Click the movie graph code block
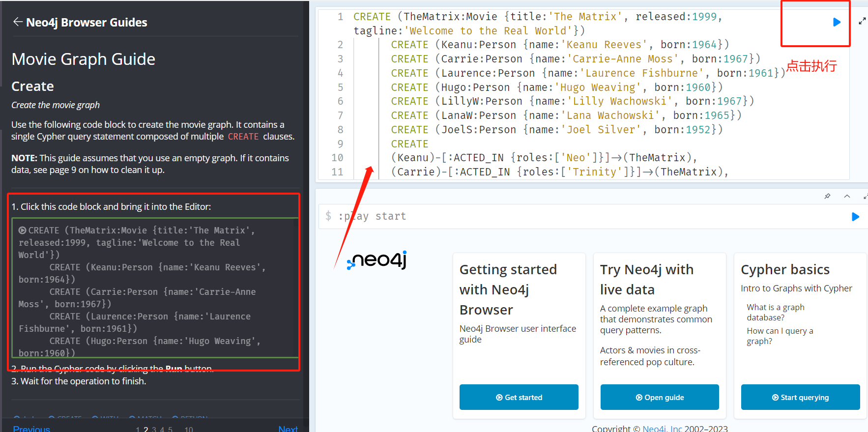Viewport: 868px width, 432px height. click(155, 288)
